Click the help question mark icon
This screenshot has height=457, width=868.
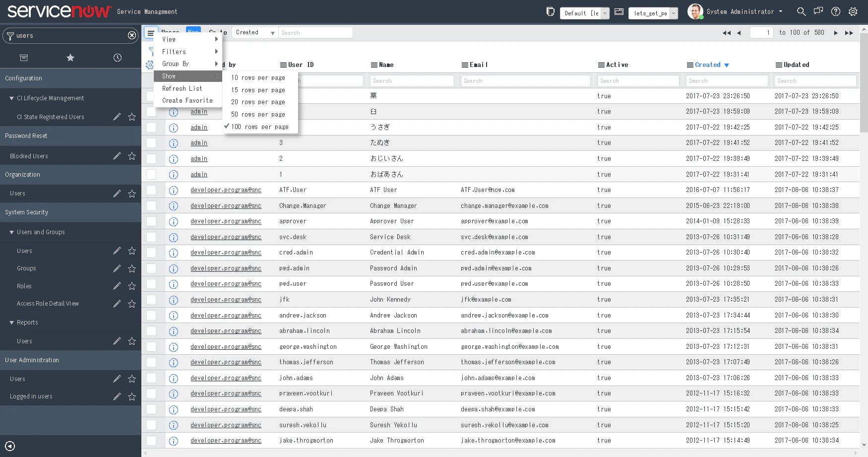[835, 11]
